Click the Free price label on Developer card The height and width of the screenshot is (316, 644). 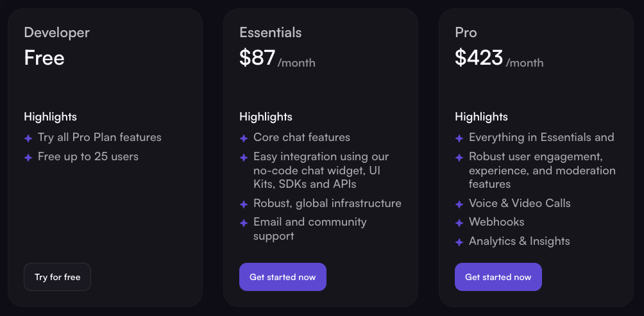point(44,58)
